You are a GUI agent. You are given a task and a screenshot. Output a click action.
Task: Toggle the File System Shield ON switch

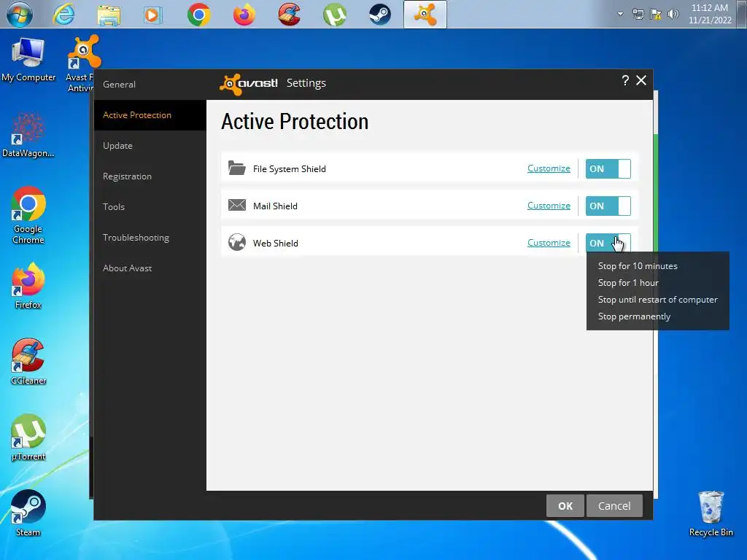pos(608,168)
